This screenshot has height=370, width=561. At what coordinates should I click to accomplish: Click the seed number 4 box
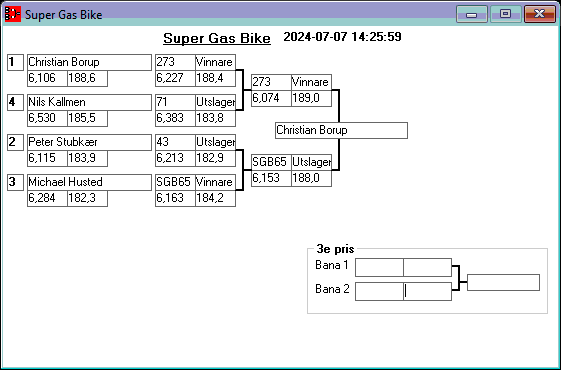[x=15, y=102]
